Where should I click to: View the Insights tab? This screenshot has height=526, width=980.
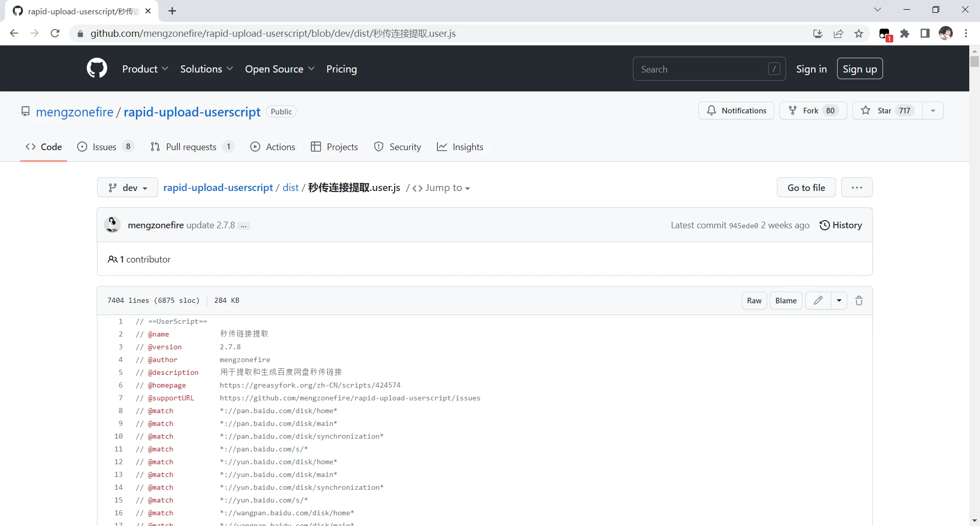460,147
